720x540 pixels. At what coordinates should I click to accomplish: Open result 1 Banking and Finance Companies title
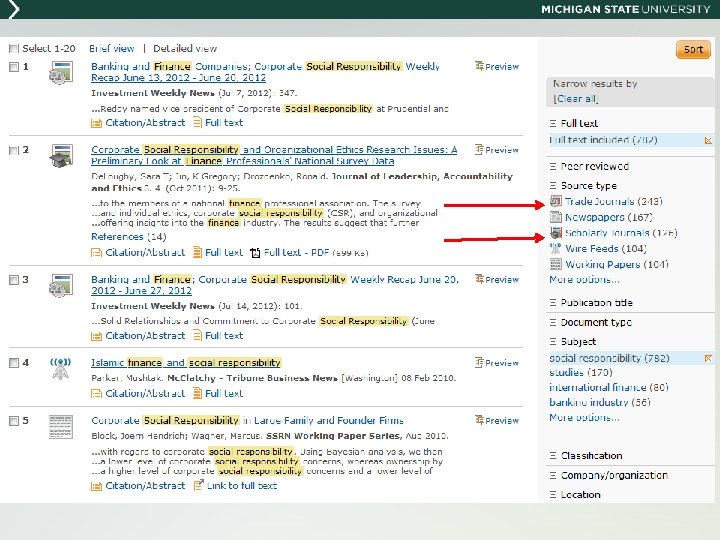click(x=265, y=72)
